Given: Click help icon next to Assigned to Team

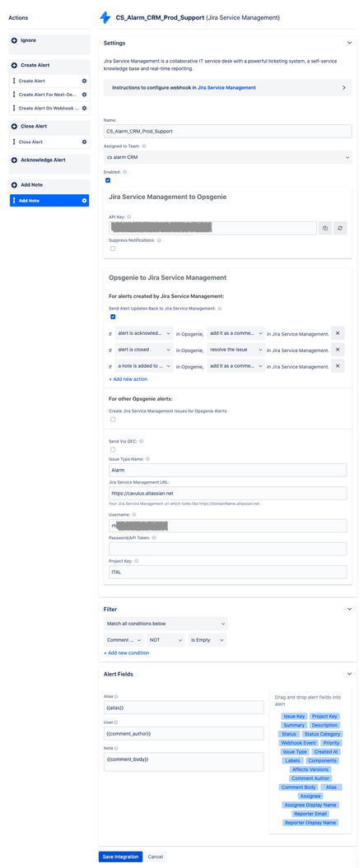Looking at the screenshot, I should click(144, 146).
